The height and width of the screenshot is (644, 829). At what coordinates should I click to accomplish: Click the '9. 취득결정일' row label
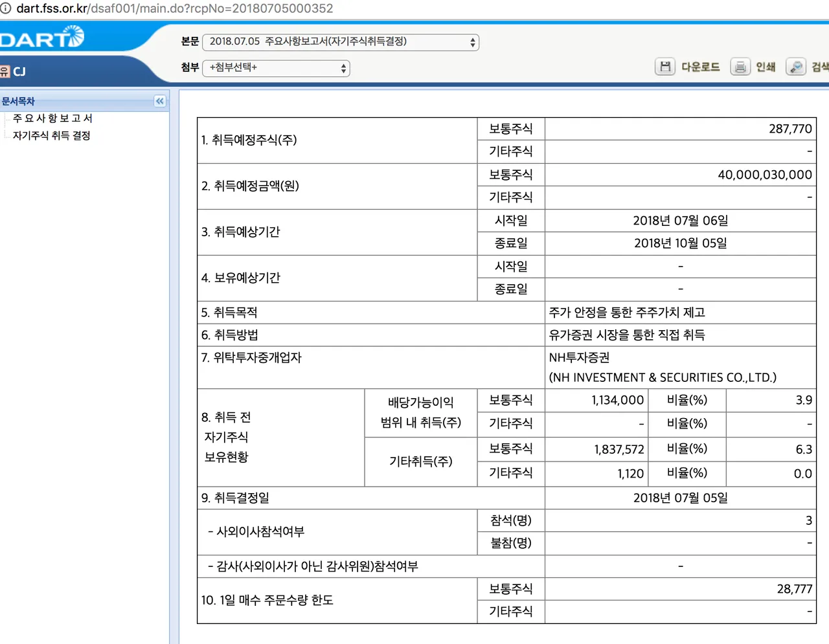pyautogui.click(x=235, y=498)
